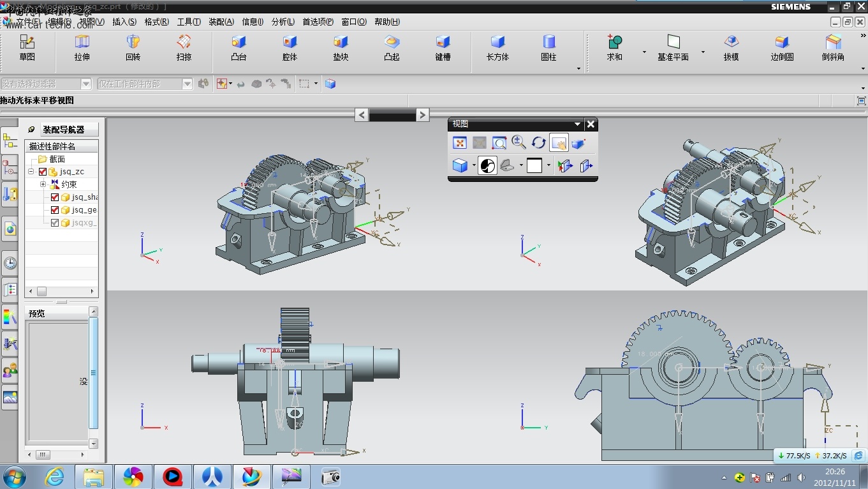868x489 pixels.
Task: Open the Assembly Navigator sidebar tab
Action: pyautogui.click(x=10, y=141)
